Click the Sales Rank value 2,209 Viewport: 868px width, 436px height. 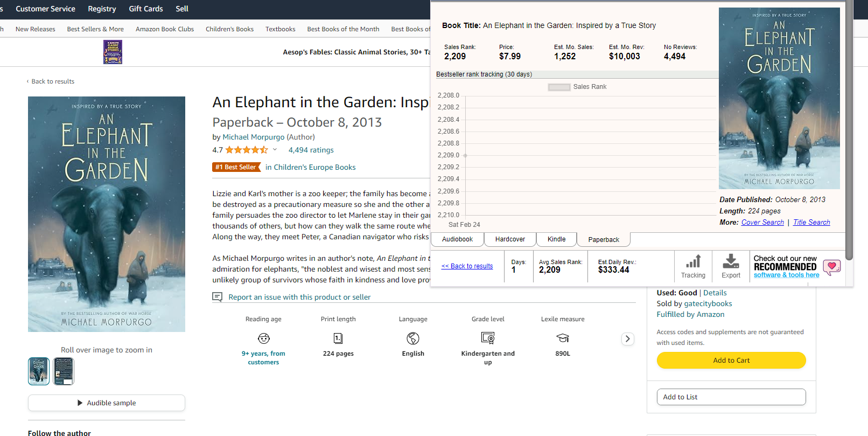click(455, 56)
